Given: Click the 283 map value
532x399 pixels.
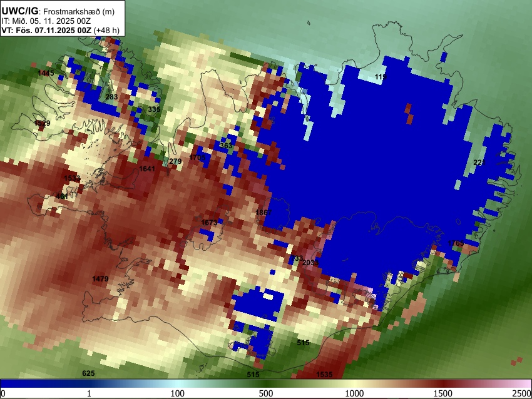Looking at the screenshot, I should 111,96.
